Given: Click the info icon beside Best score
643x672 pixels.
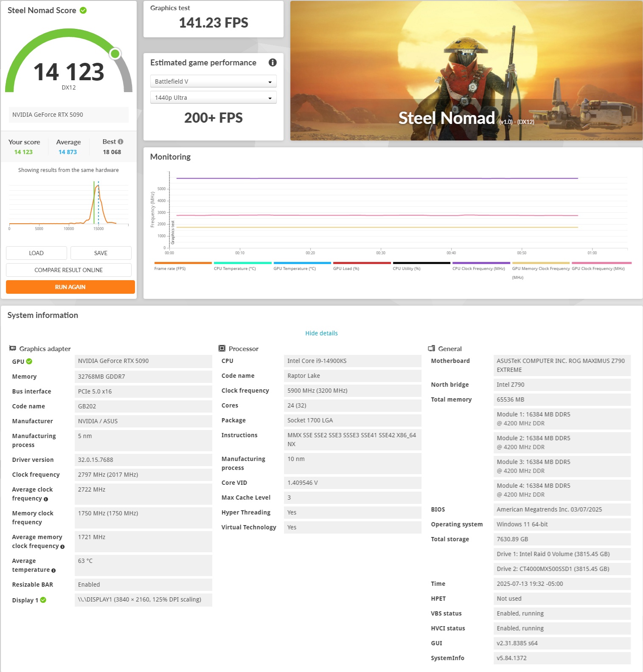Looking at the screenshot, I should pos(121,142).
